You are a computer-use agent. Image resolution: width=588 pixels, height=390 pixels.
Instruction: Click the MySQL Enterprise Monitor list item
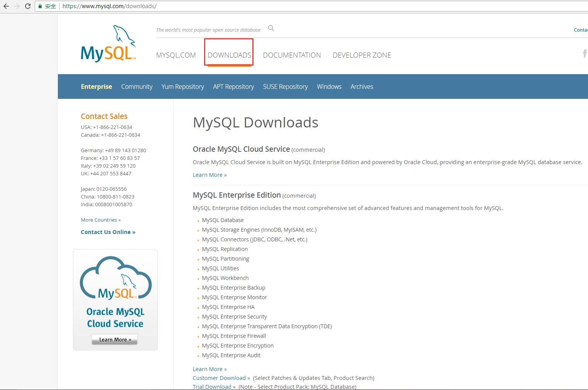tap(235, 297)
